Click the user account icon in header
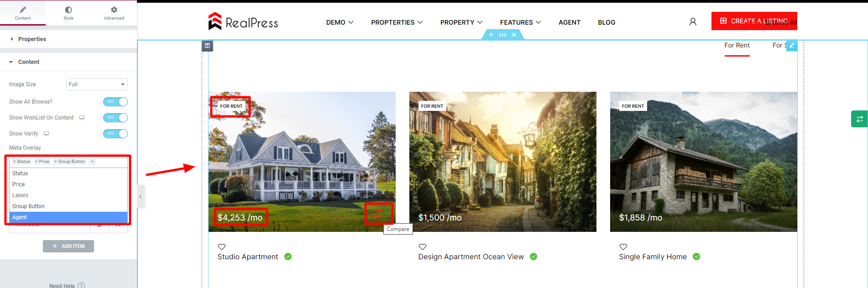868x288 pixels. (693, 21)
